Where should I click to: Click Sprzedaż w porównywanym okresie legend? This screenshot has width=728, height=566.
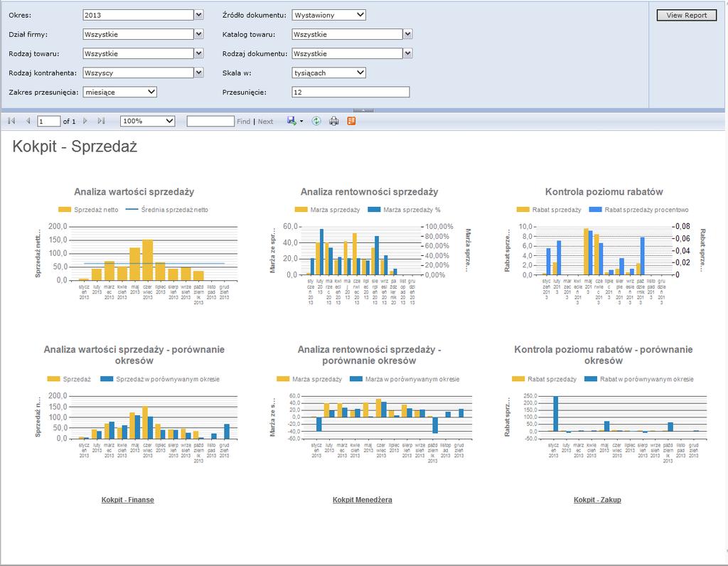pos(161,379)
